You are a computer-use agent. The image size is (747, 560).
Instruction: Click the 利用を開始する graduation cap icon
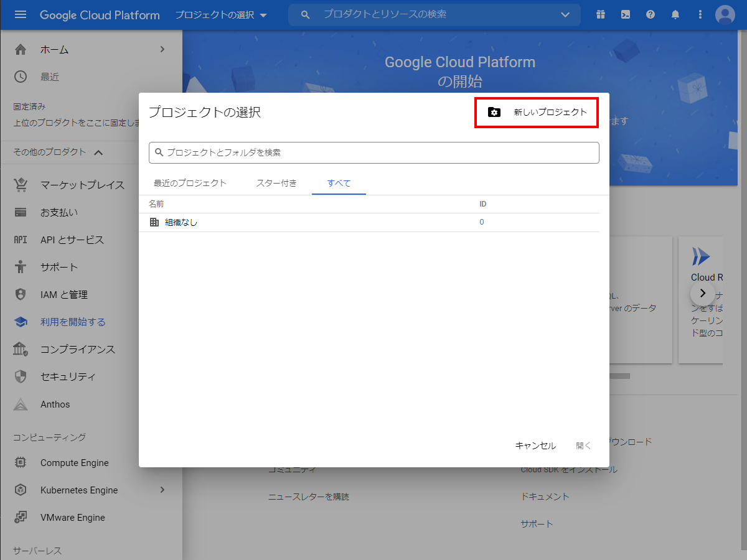(21, 322)
